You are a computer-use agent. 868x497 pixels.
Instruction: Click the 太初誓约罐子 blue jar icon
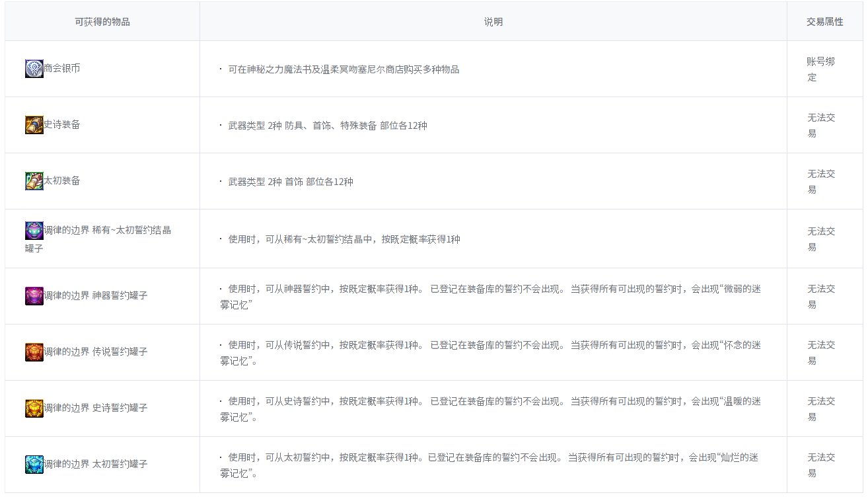tap(34, 464)
